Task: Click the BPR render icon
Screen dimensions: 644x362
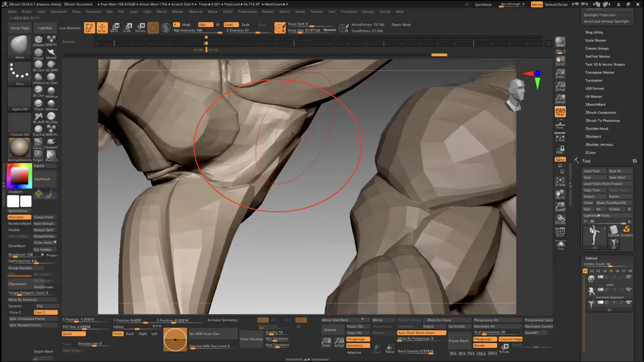Action: tap(560, 42)
